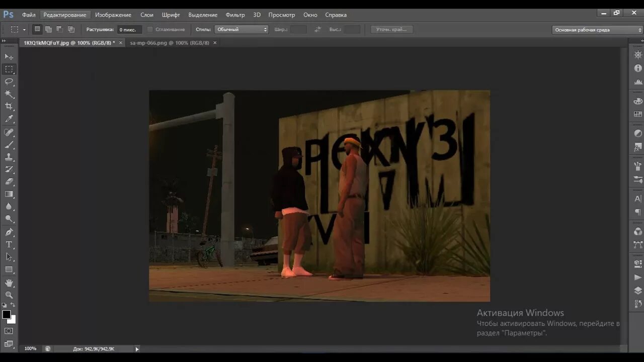
Task: Open the Редактирование menu
Action: pos(64,15)
